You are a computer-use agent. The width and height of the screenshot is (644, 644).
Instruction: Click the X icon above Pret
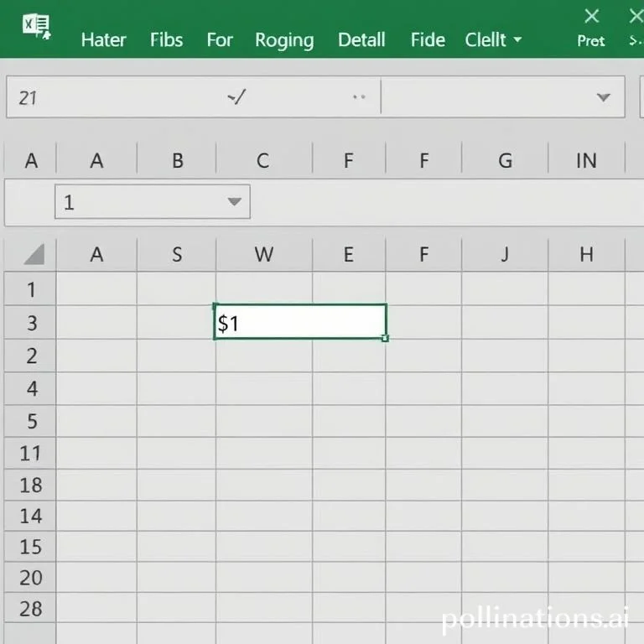point(592,16)
